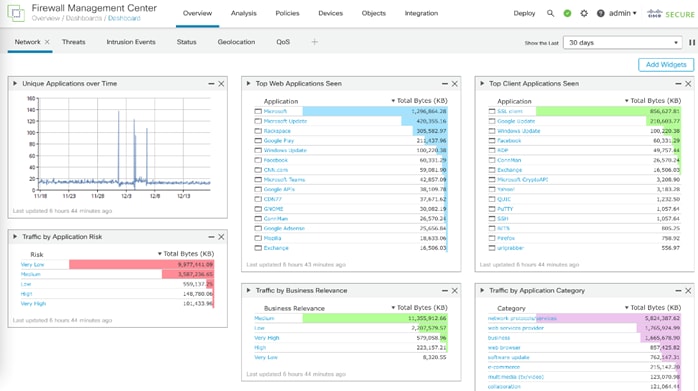The height and width of the screenshot is (391, 698).
Task: Open the admin user menu
Action: (x=622, y=13)
